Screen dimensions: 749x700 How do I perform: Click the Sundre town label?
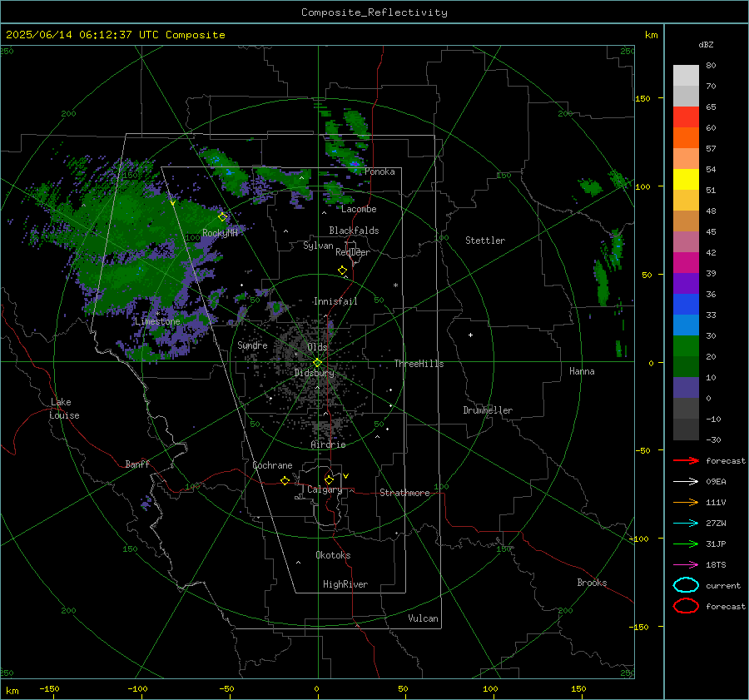(252, 345)
